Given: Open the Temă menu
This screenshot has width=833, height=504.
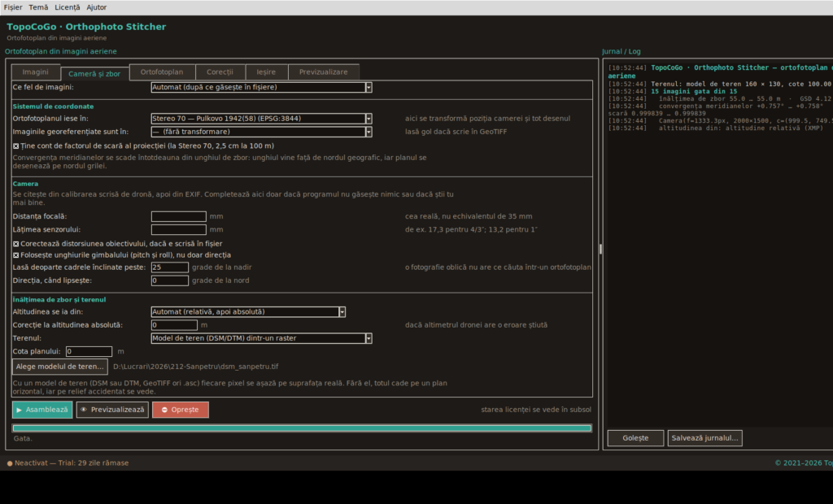Looking at the screenshot, I should point(38,7).
